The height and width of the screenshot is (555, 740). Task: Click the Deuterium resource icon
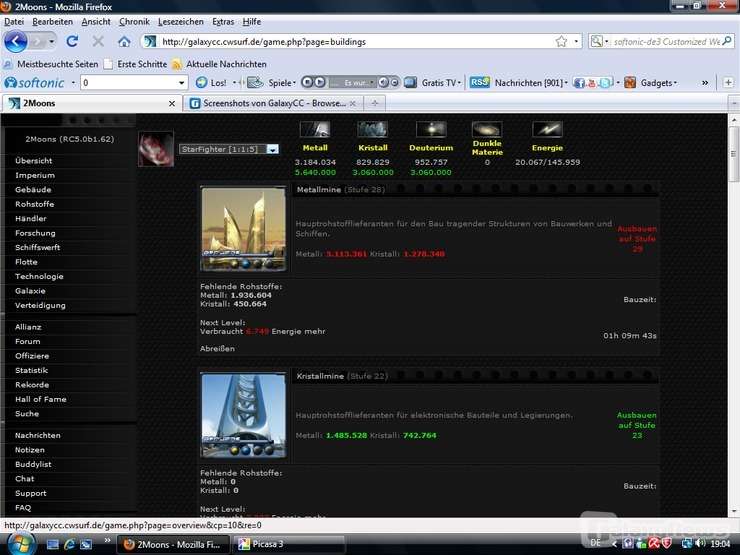tap(431, 129)
